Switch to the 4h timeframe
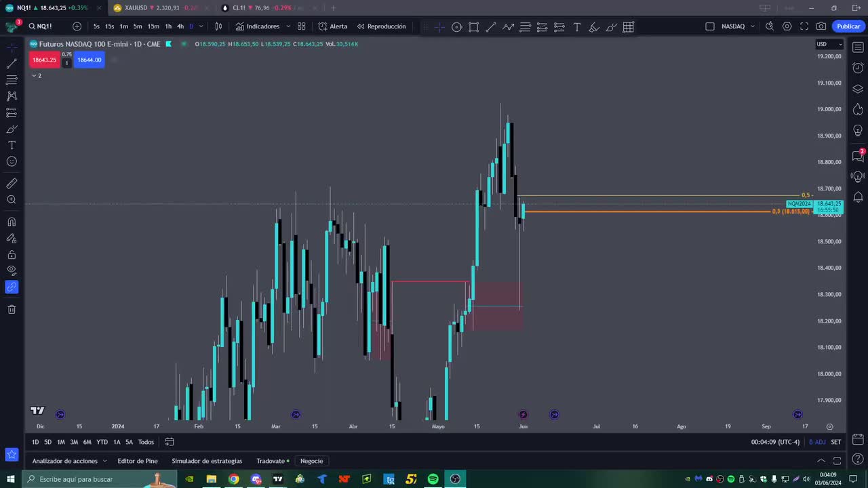The image size is (868, 488). tap(180, 26)
